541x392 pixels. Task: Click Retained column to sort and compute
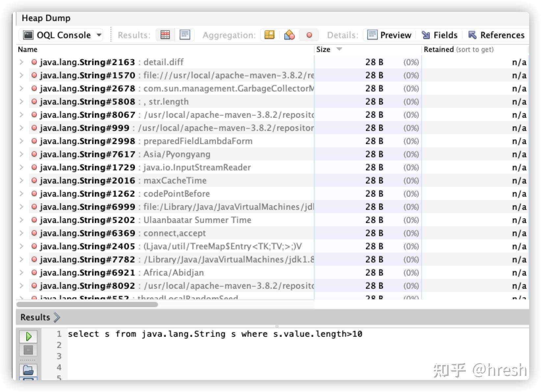point(439,49)
